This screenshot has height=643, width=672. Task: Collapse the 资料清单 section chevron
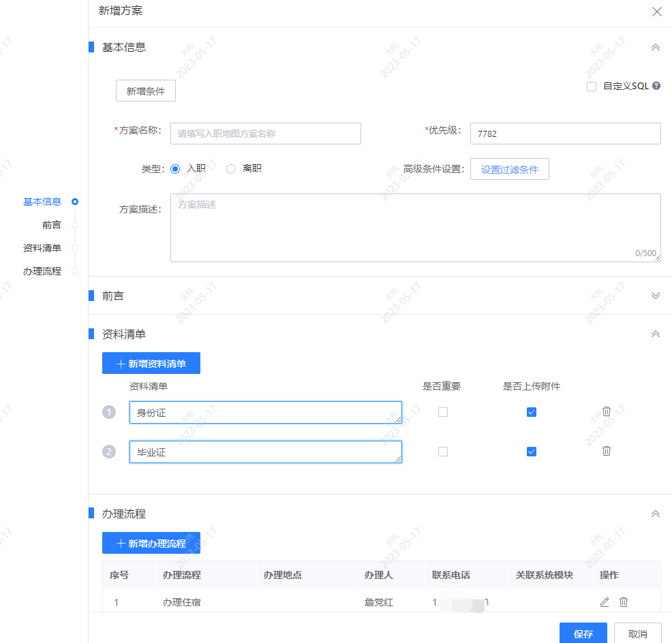(655, 334)
